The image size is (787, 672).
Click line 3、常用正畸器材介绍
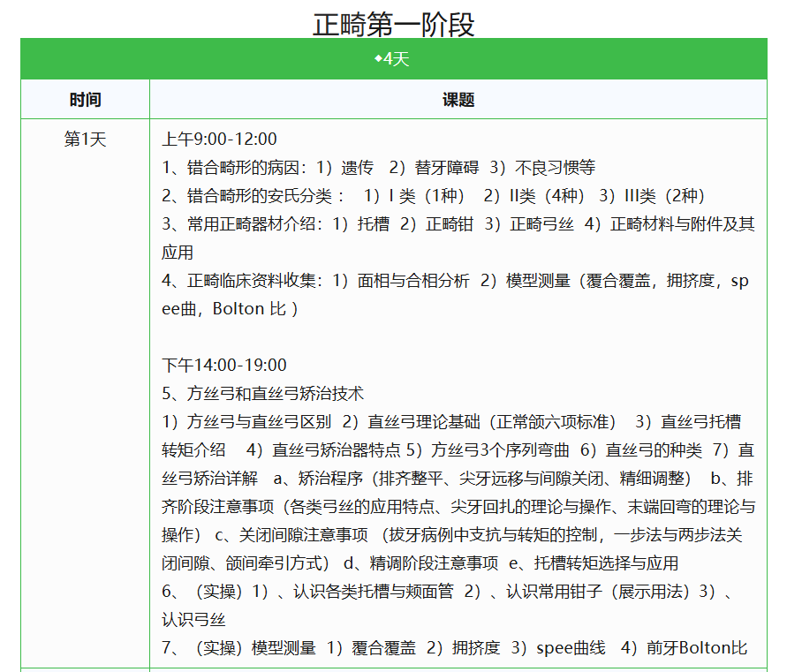tap(458, 223)
